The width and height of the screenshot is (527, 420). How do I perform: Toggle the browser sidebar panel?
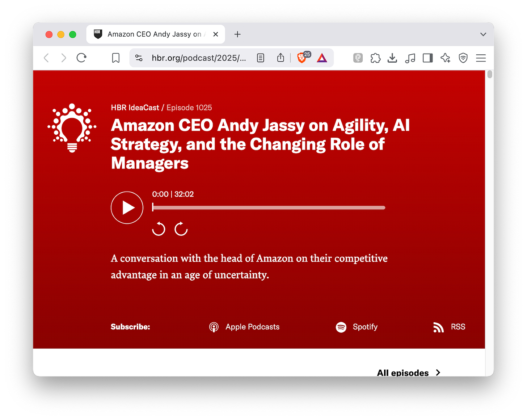(x=428, y=58)
